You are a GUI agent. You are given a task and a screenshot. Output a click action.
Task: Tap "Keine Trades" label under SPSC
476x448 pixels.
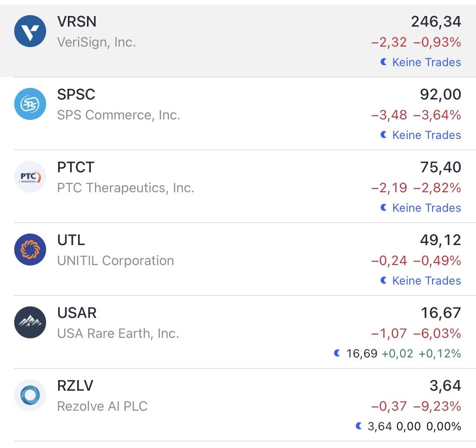pyautogui.click(x=426, y=135)
